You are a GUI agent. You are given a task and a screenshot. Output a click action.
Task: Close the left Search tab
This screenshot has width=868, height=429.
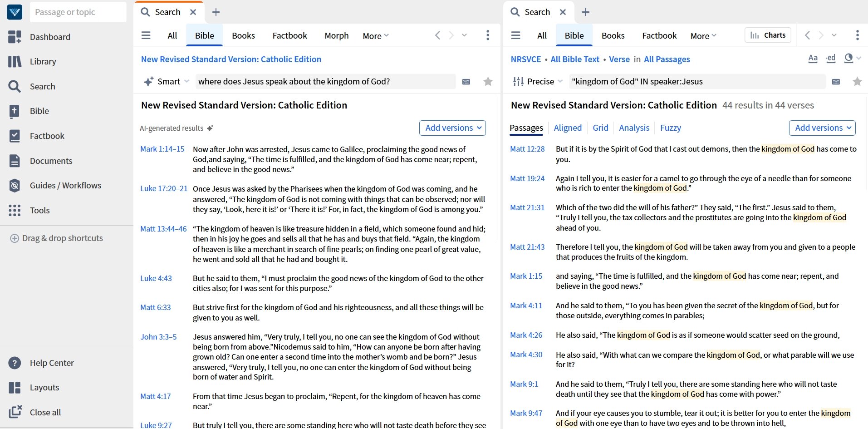point(193,12)
